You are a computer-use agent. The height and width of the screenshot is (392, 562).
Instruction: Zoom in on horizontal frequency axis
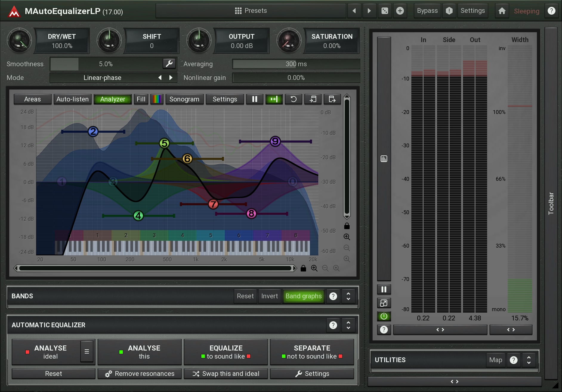pos(314,268)
